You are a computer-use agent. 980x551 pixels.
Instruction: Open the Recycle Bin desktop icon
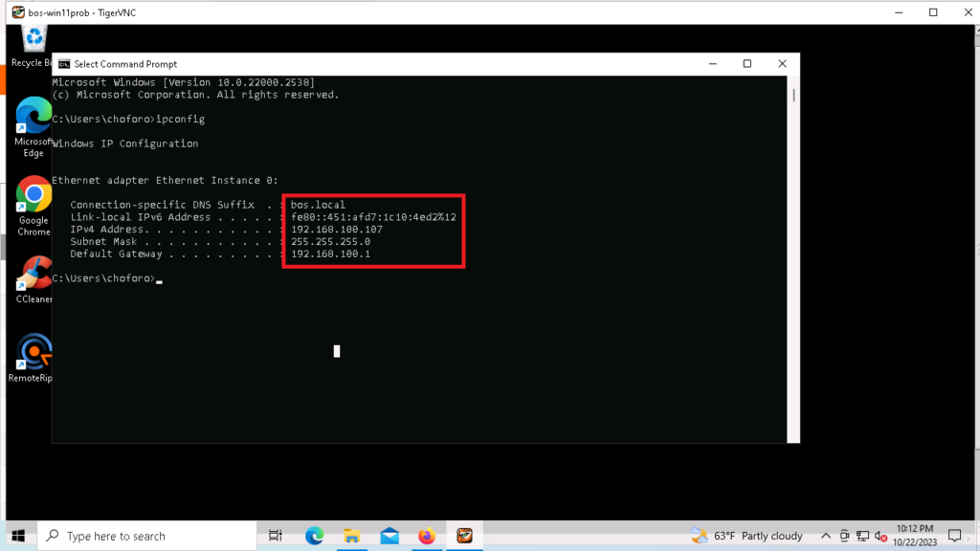point(33,46)
